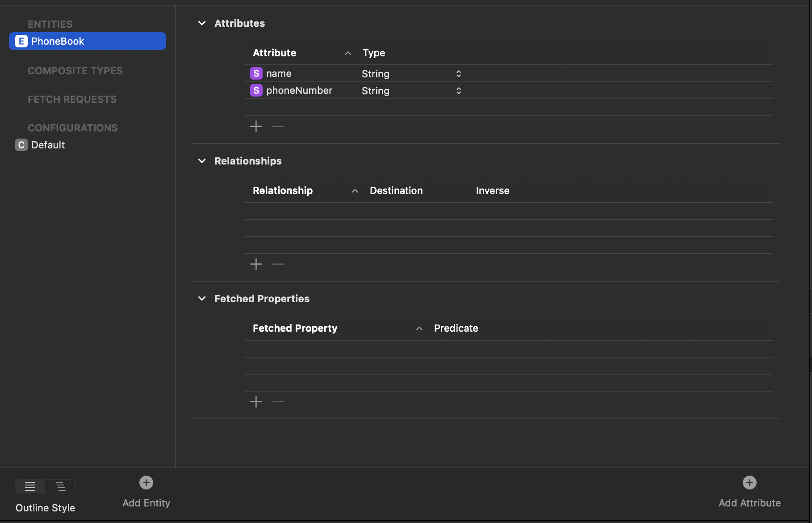Remove attribute using minus button
The image size is (812, 523).
(278, 127)
